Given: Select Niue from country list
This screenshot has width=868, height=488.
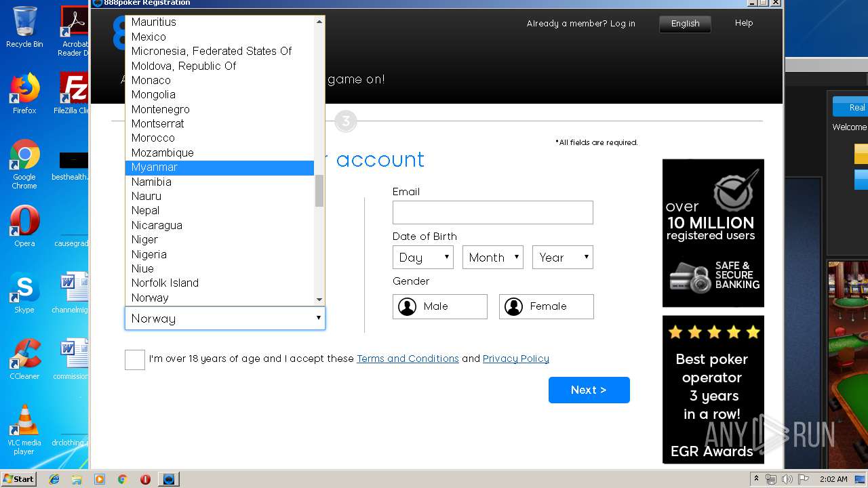Looking at the screenshot, I should tap(220, 268).
